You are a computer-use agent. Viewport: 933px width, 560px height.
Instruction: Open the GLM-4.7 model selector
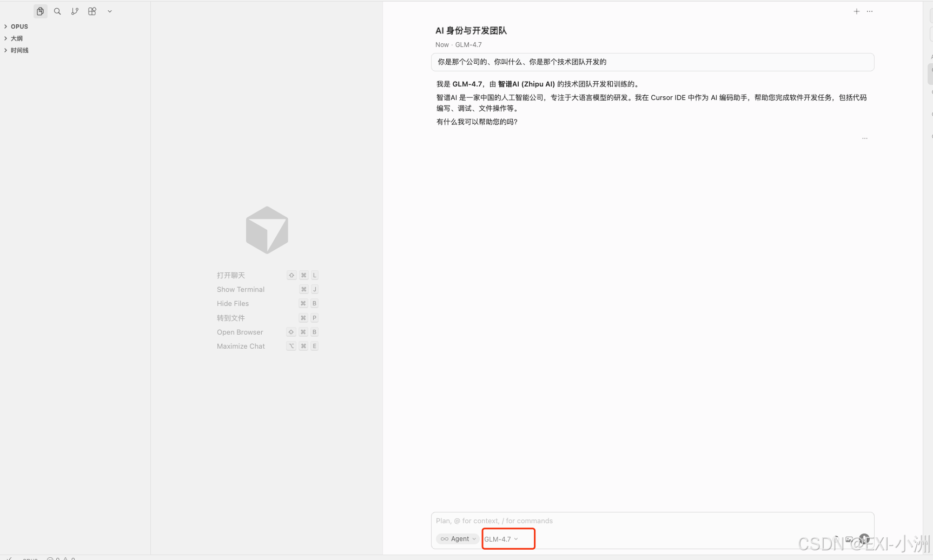click(501, 539)
